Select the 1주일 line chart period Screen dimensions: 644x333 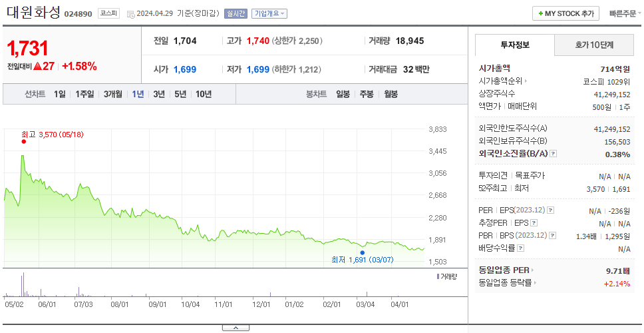tap(84, 94)
